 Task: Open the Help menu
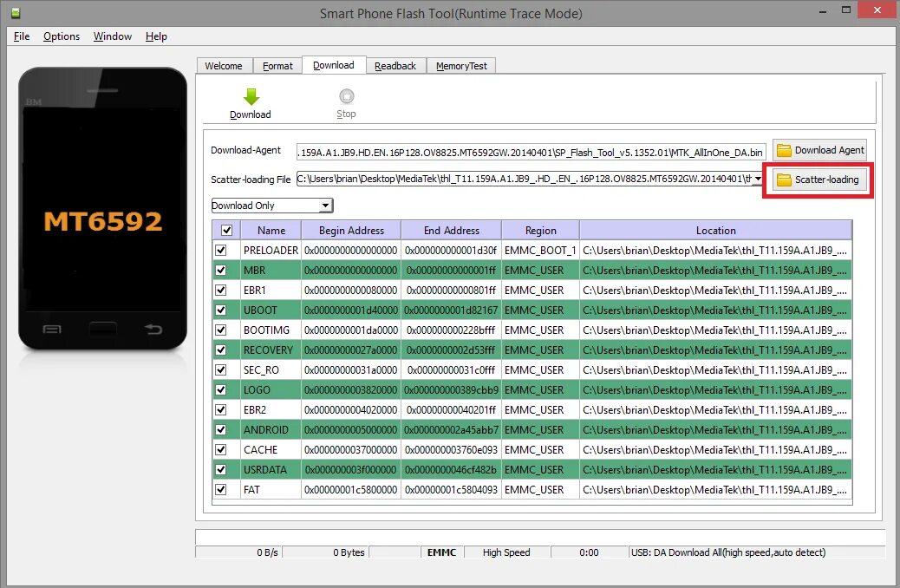(156, 36)
